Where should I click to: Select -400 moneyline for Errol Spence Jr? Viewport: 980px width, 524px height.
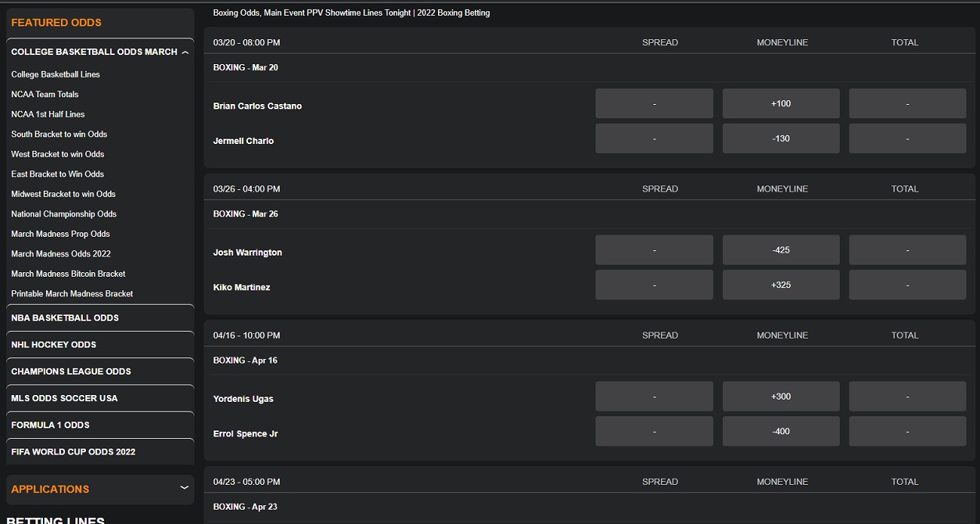pos(781,431)
